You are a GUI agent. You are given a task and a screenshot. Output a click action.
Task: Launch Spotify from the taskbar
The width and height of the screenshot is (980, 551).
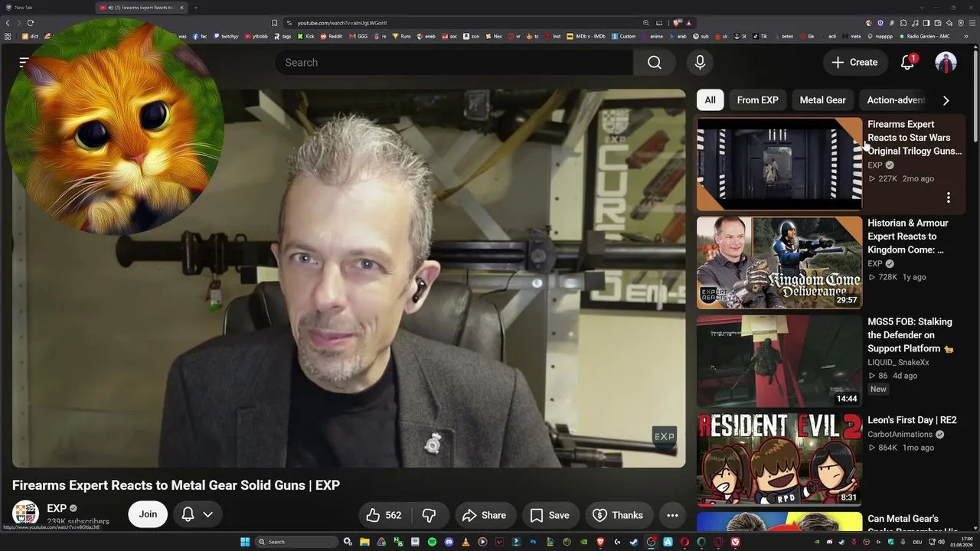pyautogui.click(x=432, y=542)
